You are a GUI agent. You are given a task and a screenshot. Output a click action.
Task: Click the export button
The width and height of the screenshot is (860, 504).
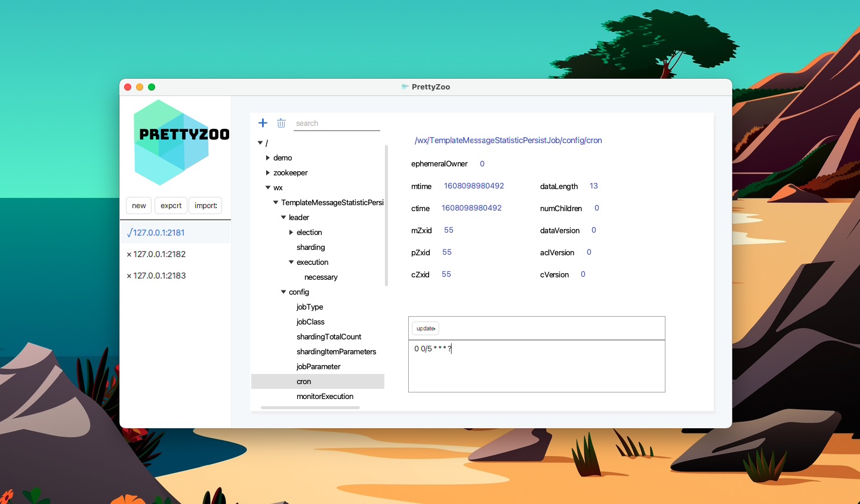point(171,205)
